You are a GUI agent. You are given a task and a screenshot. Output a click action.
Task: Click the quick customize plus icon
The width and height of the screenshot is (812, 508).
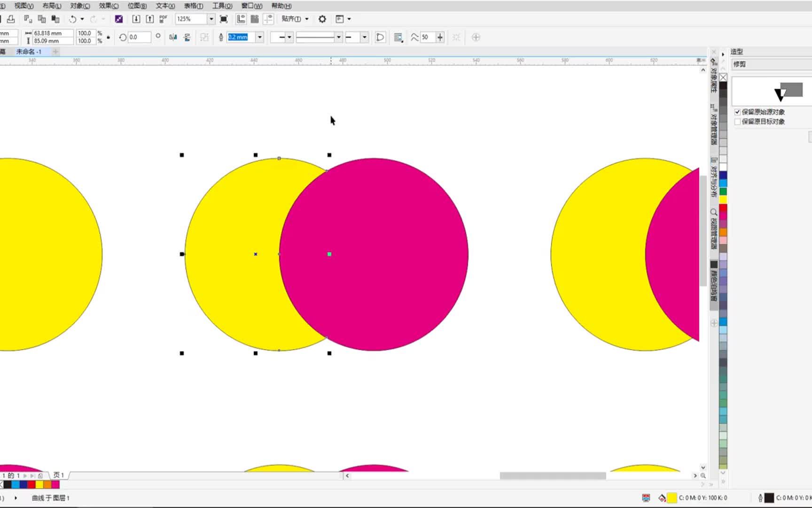coord(476,37)
